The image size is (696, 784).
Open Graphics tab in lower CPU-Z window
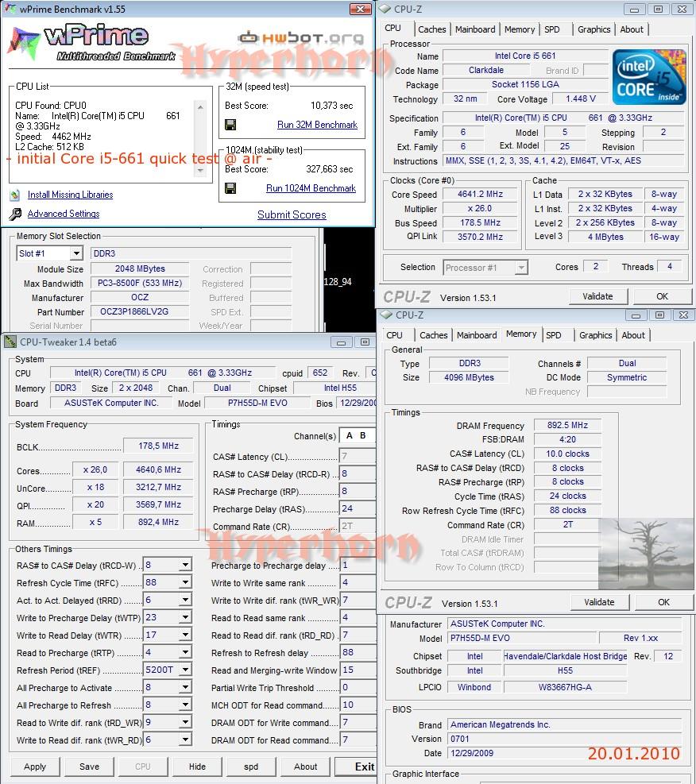tap(596, 335)
